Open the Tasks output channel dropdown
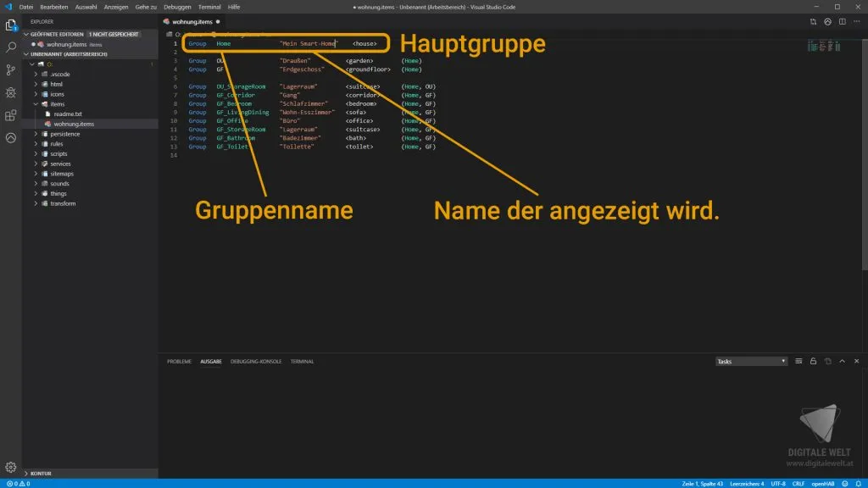This screenshot has height=488, width=868. [x=751, y=361]
